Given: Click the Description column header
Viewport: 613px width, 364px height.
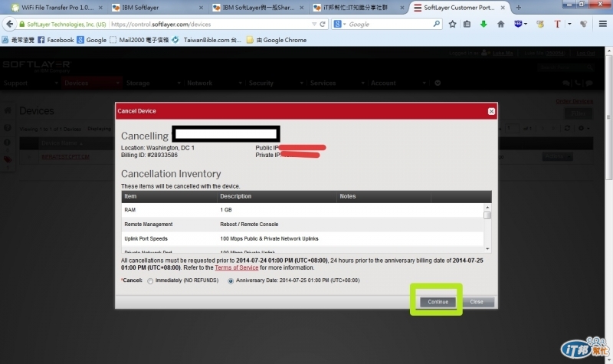Looking at the screenshot, I should (x=277, y=196).
